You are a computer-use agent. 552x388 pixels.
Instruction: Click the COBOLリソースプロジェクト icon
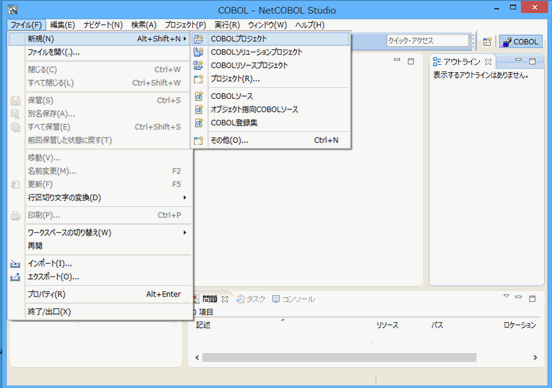199,65
